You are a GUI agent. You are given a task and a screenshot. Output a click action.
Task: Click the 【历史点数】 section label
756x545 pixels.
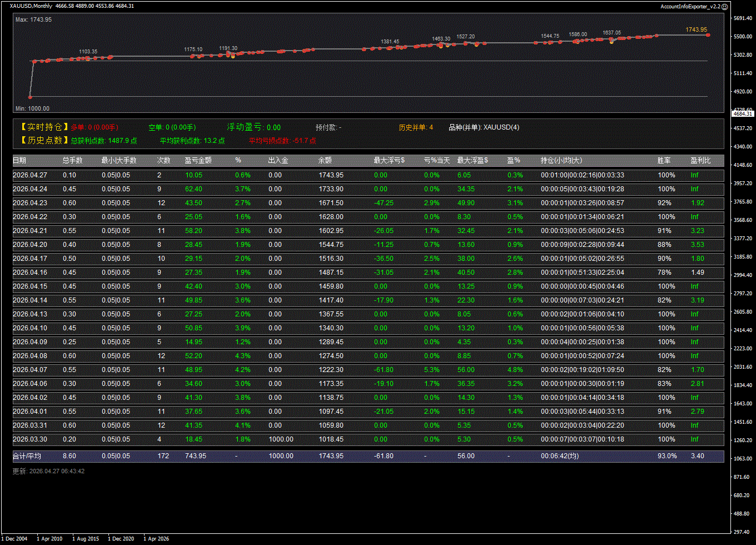point(43,140)
